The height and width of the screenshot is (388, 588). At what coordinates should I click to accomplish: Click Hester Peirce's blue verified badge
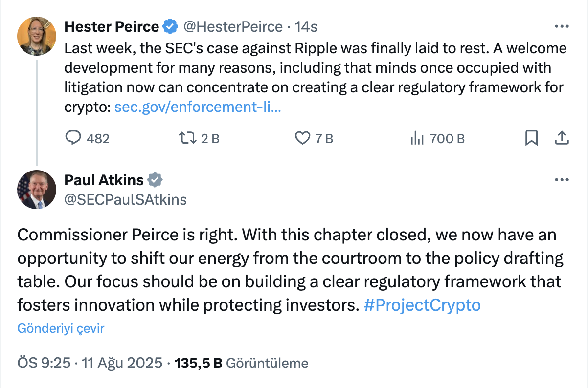(170, 26)
